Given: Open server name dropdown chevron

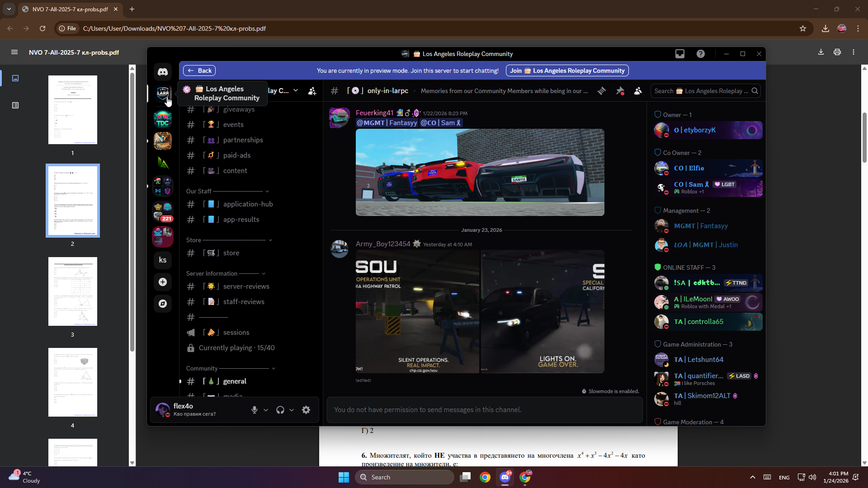Looking at the screenshot, I should (x=296, y=90).
